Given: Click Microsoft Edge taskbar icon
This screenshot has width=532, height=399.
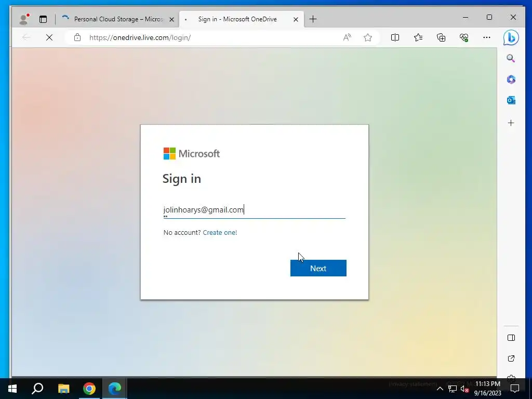Looking at the screenshot, I should tap(115, 389).
